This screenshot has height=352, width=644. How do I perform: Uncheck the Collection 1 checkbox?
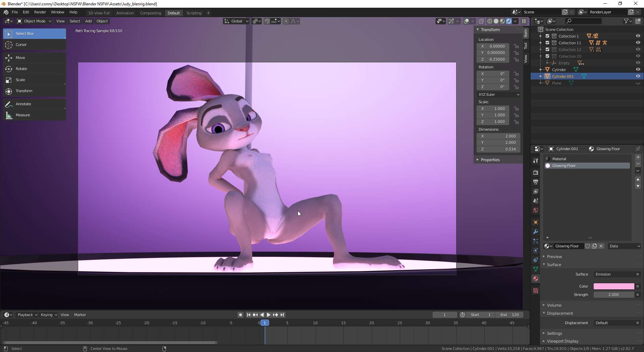(547, 36)
